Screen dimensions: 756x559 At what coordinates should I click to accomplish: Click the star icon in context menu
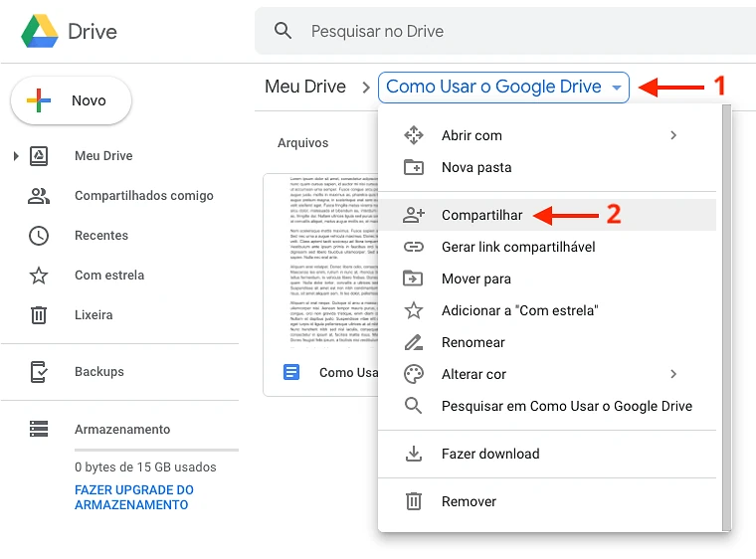click(x=414, y=310)
